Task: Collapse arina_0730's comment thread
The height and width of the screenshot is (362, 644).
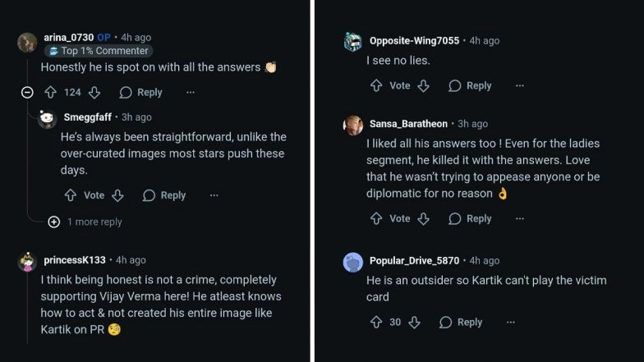Action: [27, 92]
